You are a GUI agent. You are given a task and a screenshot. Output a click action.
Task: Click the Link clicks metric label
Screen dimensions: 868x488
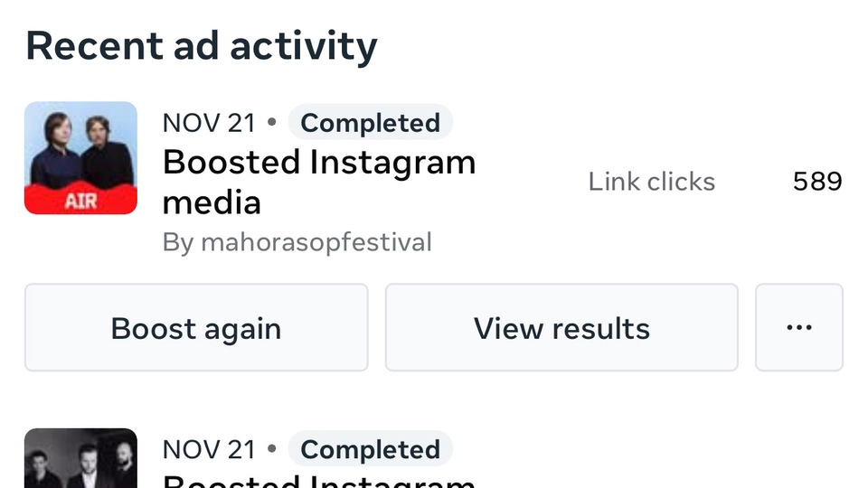pos(651,182)
